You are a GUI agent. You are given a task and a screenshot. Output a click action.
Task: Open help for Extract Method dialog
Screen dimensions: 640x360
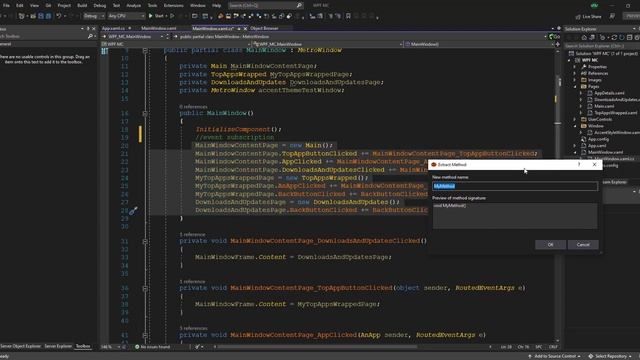click(579, 164)
